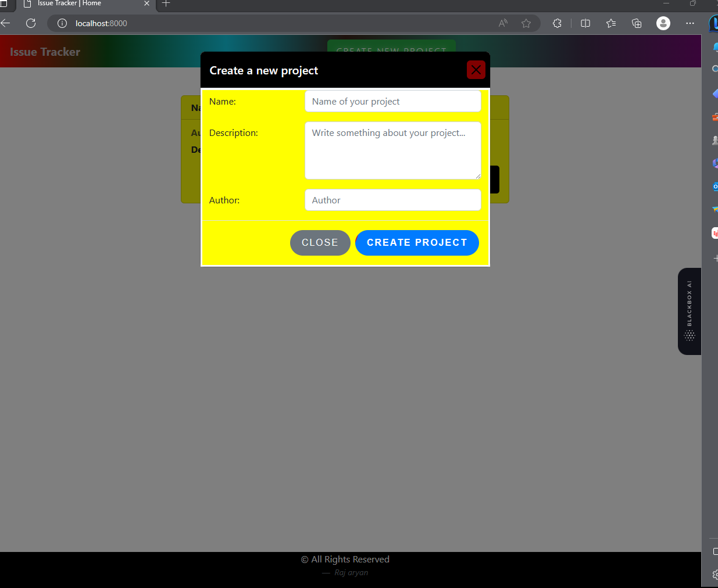Click the user profile avatar icon

point(663,23)
